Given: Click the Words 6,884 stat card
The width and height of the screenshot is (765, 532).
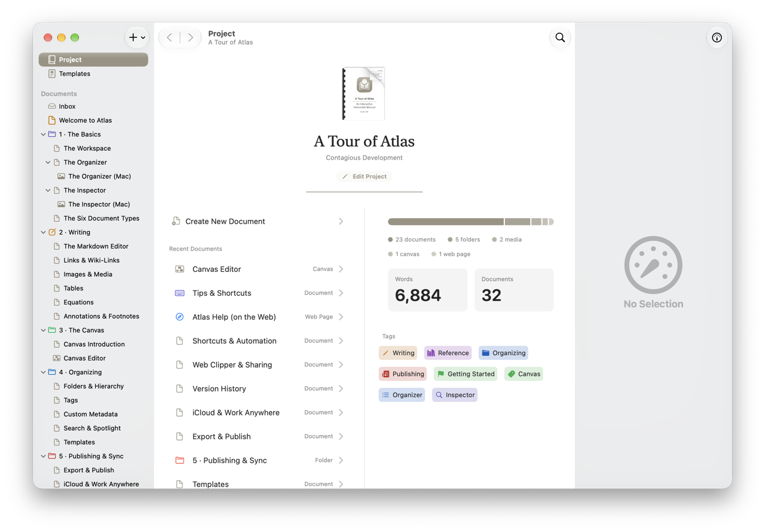Looking at the screenshot, I should 427,290.
